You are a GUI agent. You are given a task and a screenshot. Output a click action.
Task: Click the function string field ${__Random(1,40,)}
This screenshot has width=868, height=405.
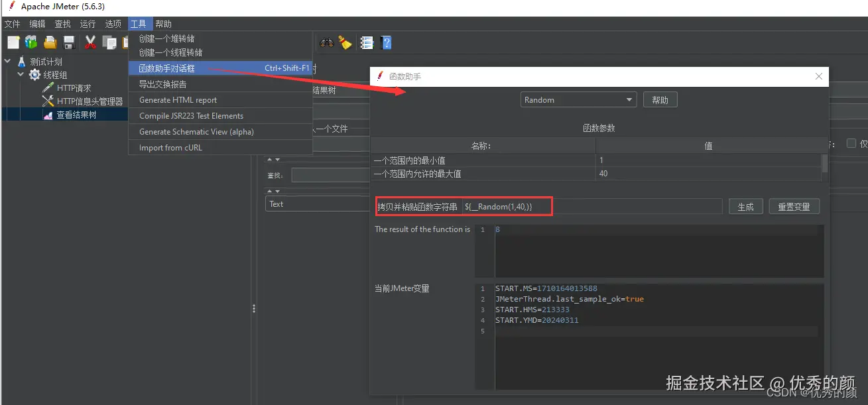coord(592,207)
